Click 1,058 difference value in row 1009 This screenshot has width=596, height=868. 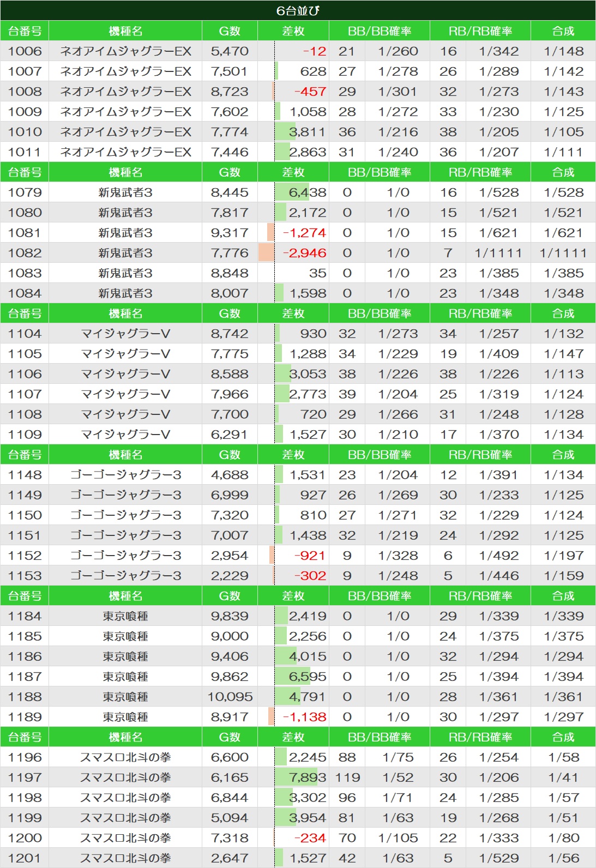(x=308, y=112)
